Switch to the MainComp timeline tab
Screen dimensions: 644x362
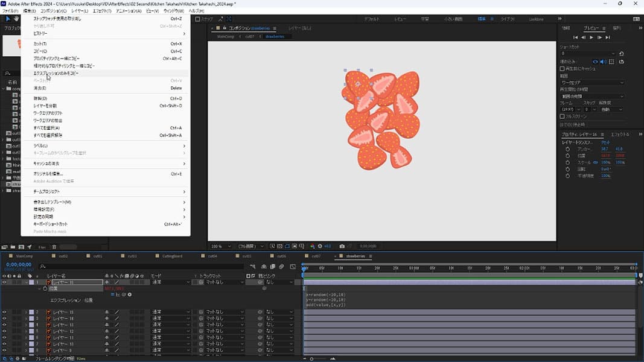[x=24, y=256]
